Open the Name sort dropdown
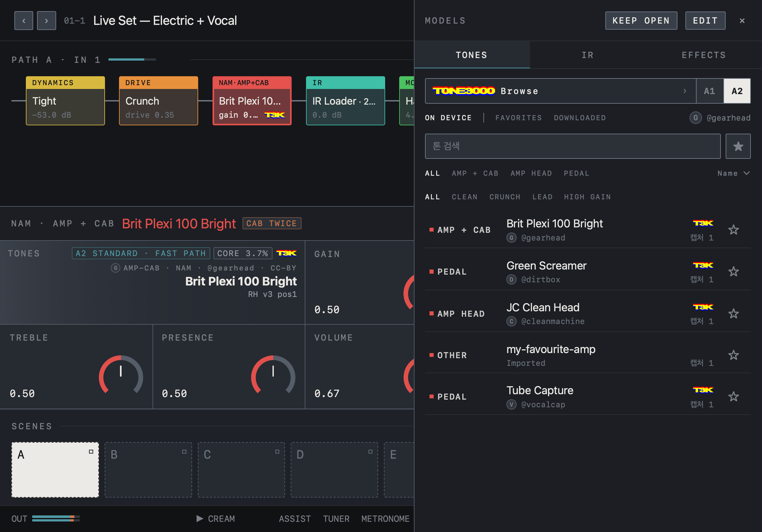This screenshot has width=762, height=532. click(733, 173)
